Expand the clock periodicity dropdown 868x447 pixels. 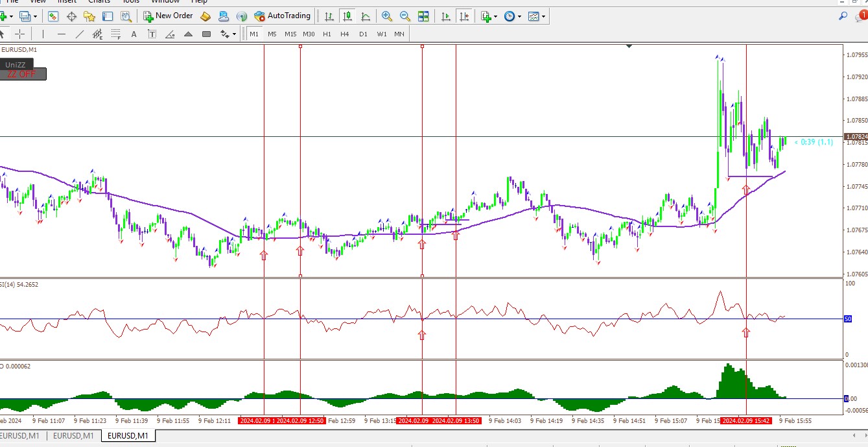(x=519, y=16)
